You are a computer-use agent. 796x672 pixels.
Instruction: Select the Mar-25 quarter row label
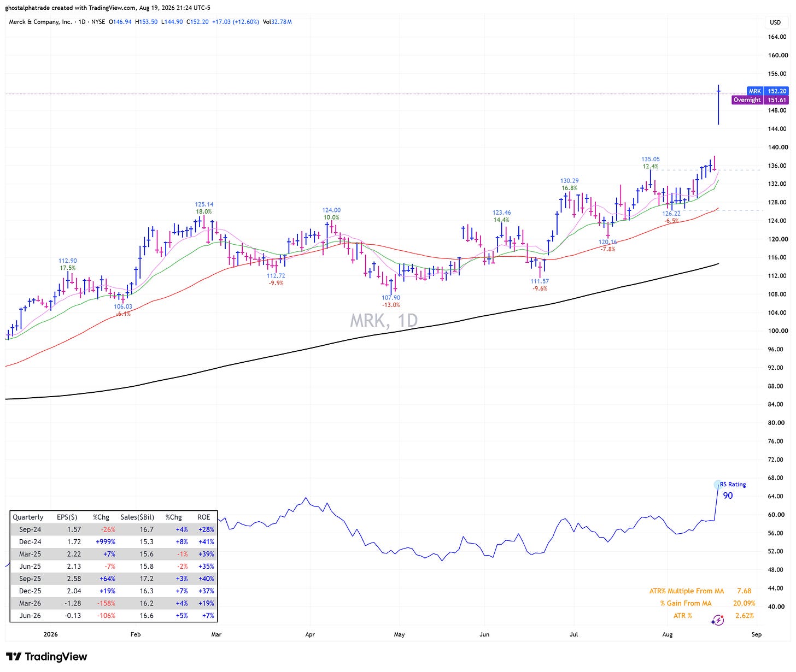click(31, 554)
